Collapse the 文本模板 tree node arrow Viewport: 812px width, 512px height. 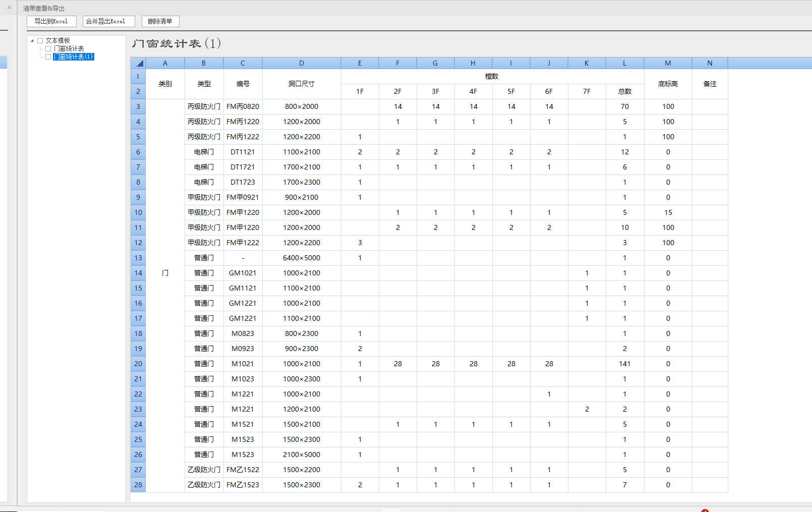tap(32, 40)
